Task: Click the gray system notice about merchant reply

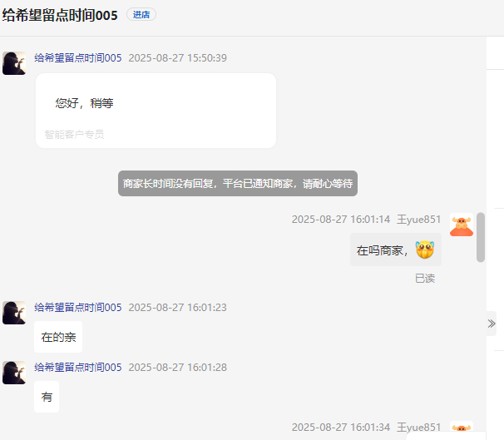Action: (x=238, y=184)
